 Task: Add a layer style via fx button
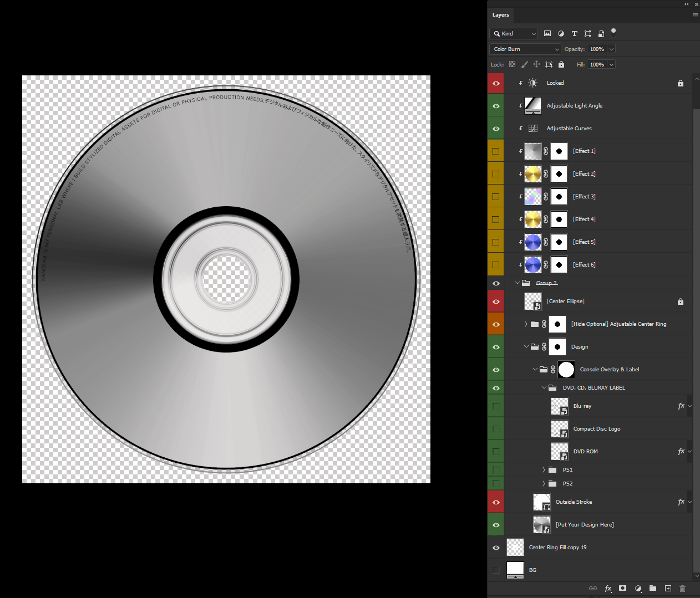(x=608, y=588)
